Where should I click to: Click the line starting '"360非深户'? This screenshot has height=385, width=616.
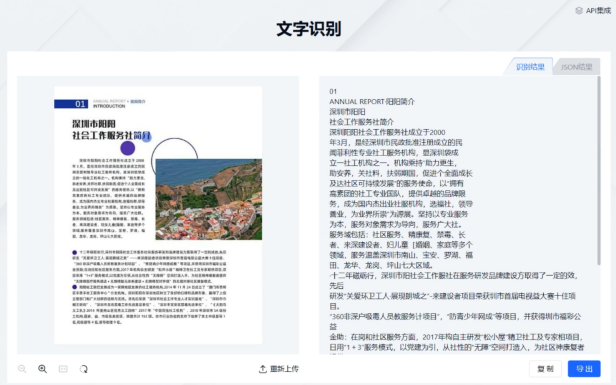click(455, 316)
